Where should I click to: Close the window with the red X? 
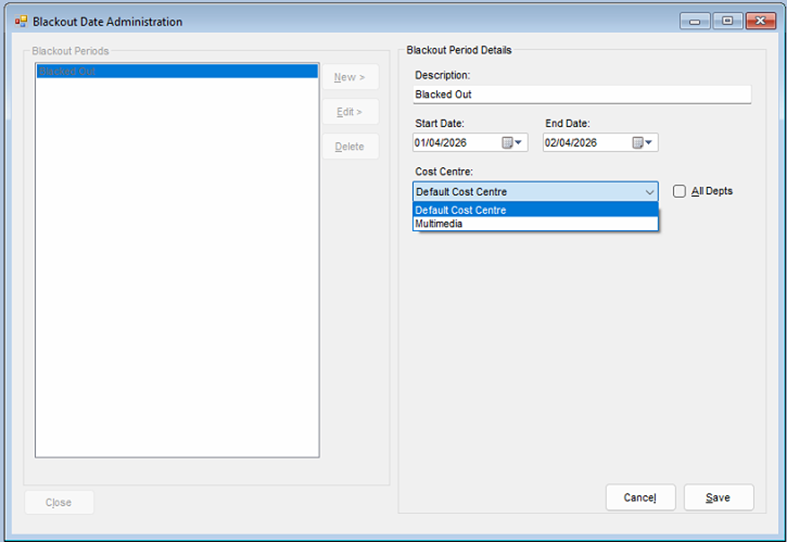[x=760, y=21]
